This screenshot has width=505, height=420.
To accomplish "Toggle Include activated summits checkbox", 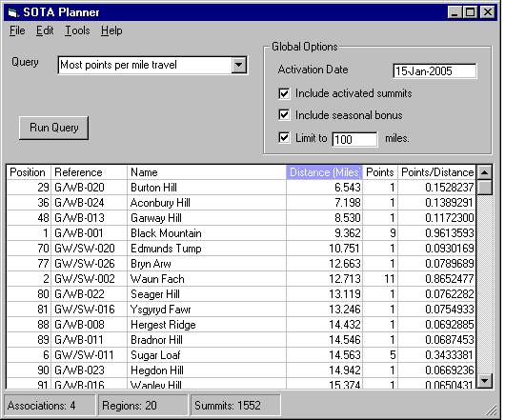I will [x=284, y=93].
